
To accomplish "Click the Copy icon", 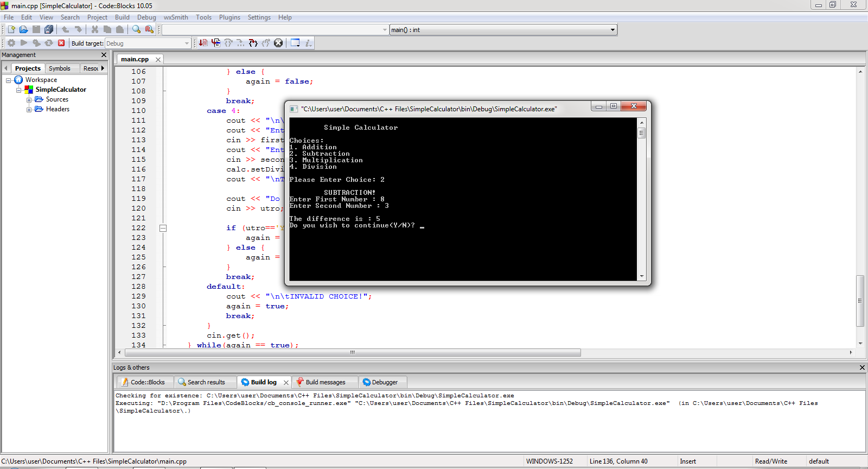I will pyautogui.click(x=107, y=29).
